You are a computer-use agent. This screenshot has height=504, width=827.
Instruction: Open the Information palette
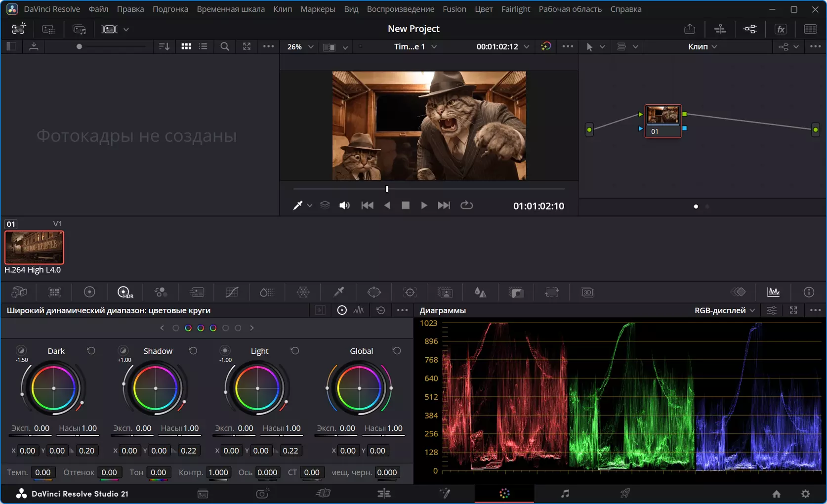(809, 293)
